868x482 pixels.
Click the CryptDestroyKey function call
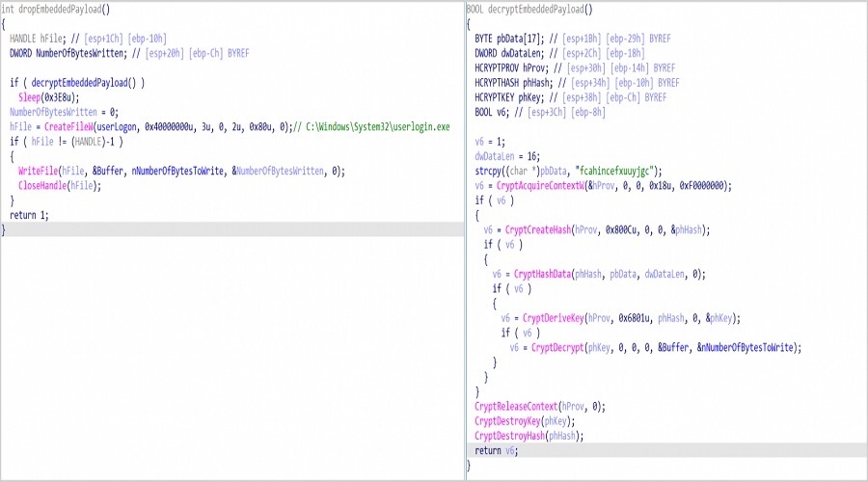[x=508, y=421]
